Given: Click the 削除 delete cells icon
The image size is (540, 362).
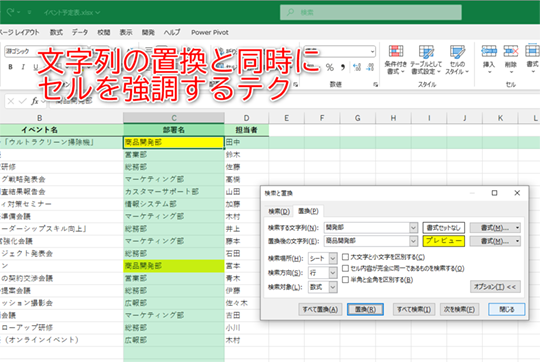Looking at the screenshot, I should (x=511, y=51).
